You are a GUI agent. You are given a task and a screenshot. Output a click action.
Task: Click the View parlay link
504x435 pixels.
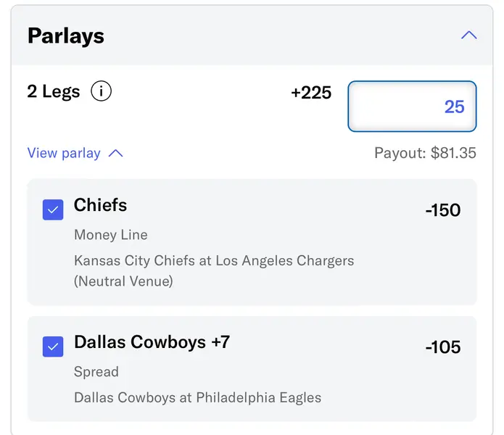coord(64,153)
